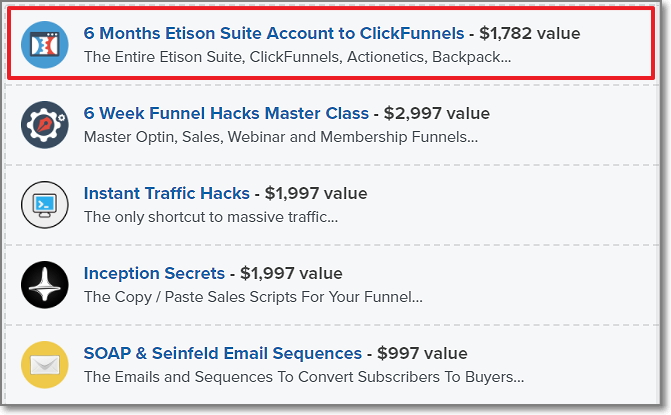Click the Emails and Sequences description text
This screenshot has height=415, width=671.
(303, 377)
